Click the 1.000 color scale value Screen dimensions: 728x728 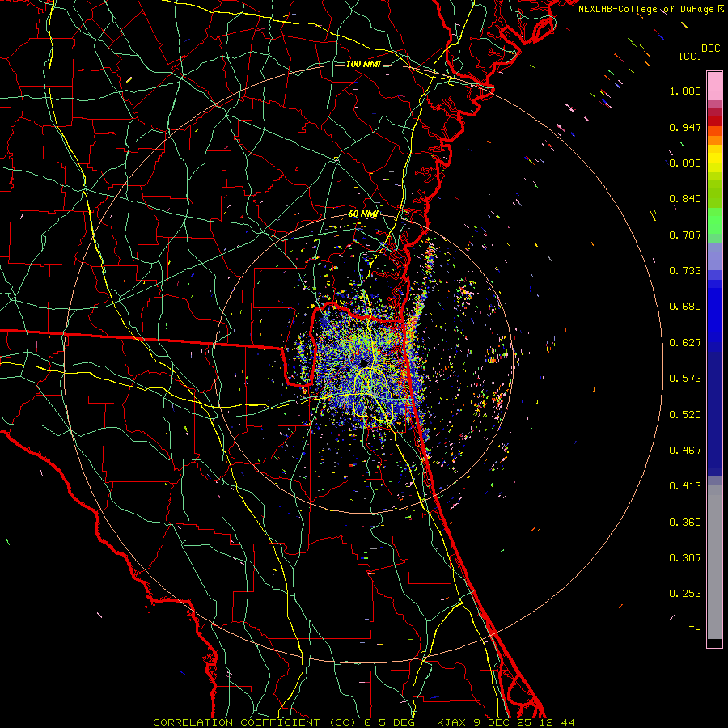click(685, 91)
